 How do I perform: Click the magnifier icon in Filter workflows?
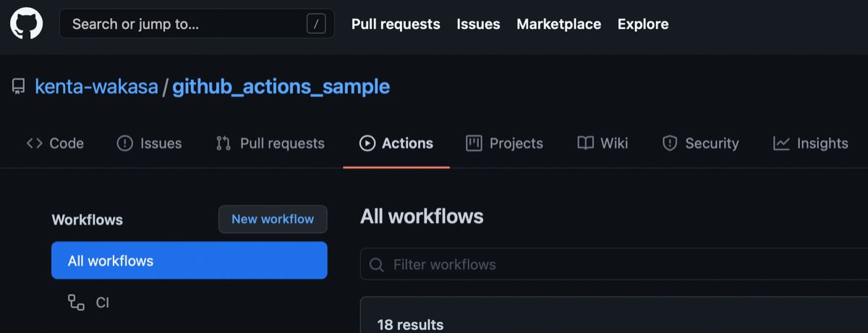tap(376, 264)
